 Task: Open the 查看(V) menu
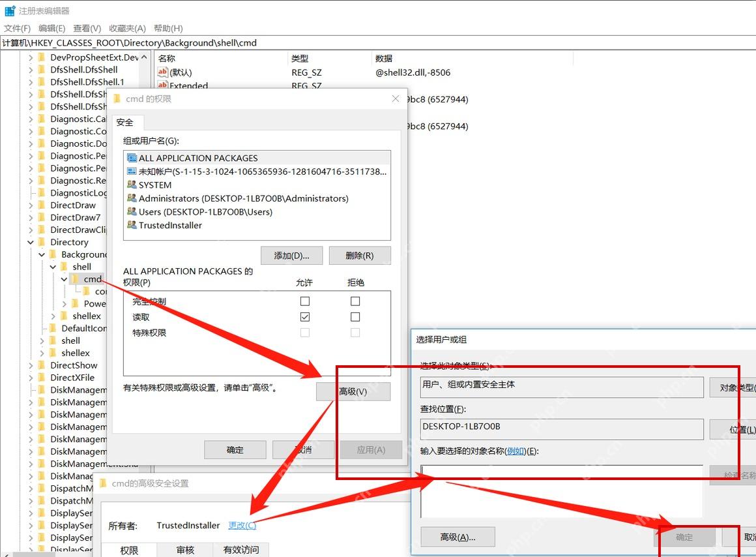click(x=87, y=28)
